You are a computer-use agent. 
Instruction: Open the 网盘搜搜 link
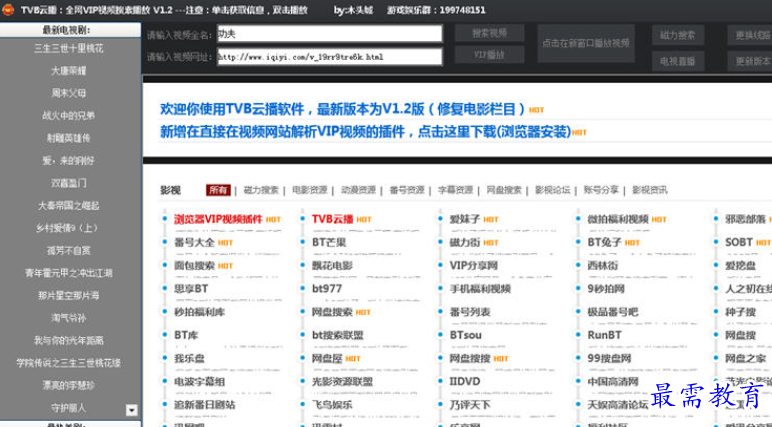[470, 358]
